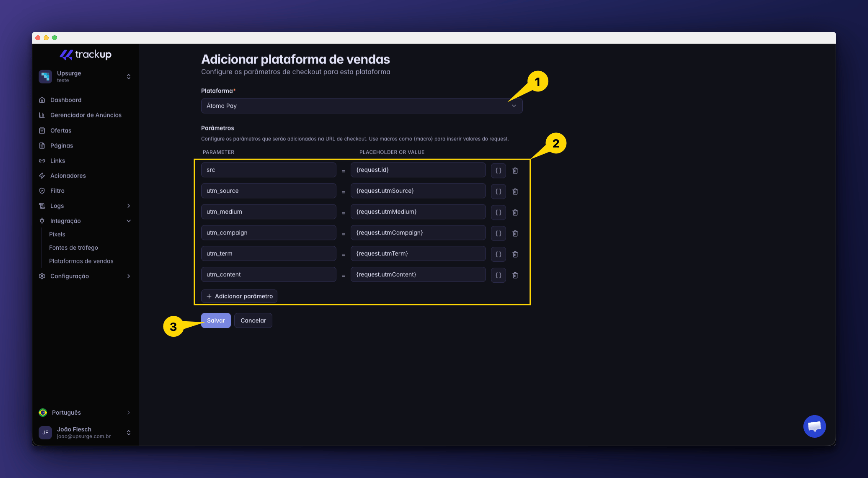Screen dimensions: 868x478
Task: Delete the utm_medium parameter row
Action: (515, 212)
